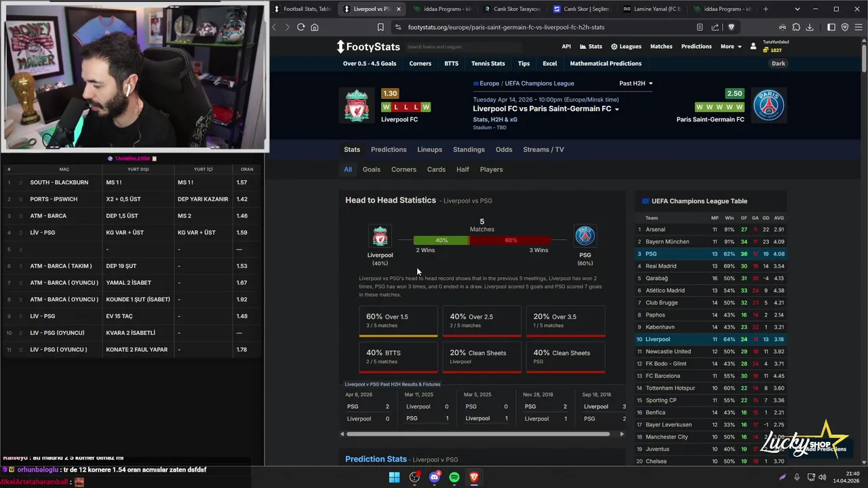Open Discord from taskbar

click(435, 477)
